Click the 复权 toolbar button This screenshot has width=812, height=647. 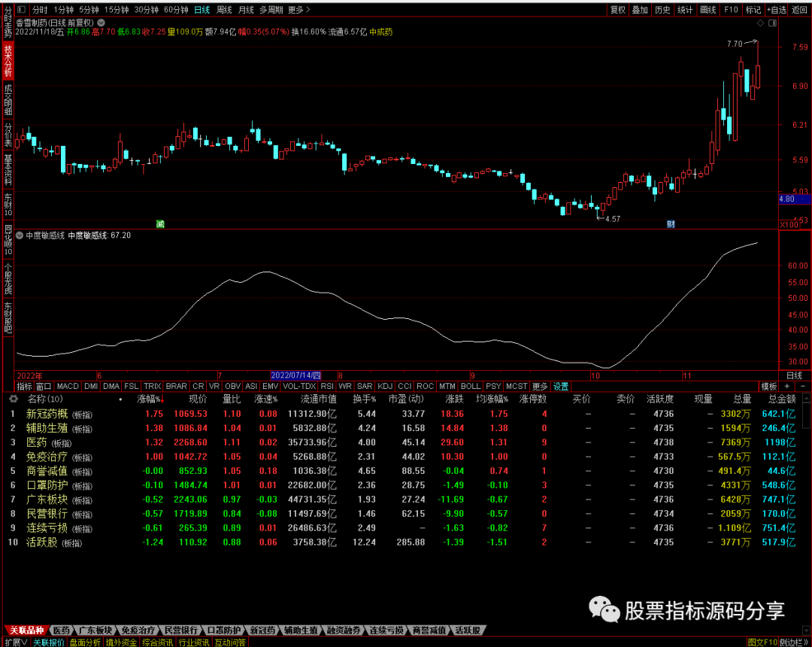click(x=617, y=9)
